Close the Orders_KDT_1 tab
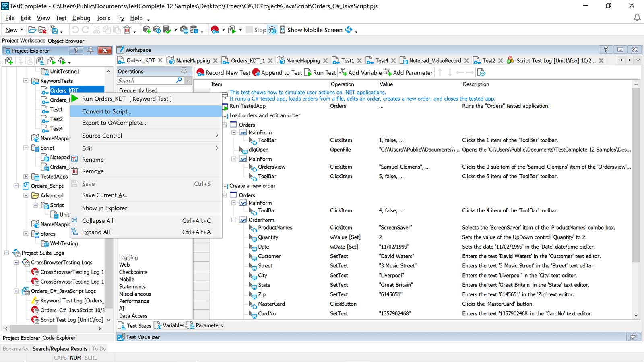 (x=270, y=60)
